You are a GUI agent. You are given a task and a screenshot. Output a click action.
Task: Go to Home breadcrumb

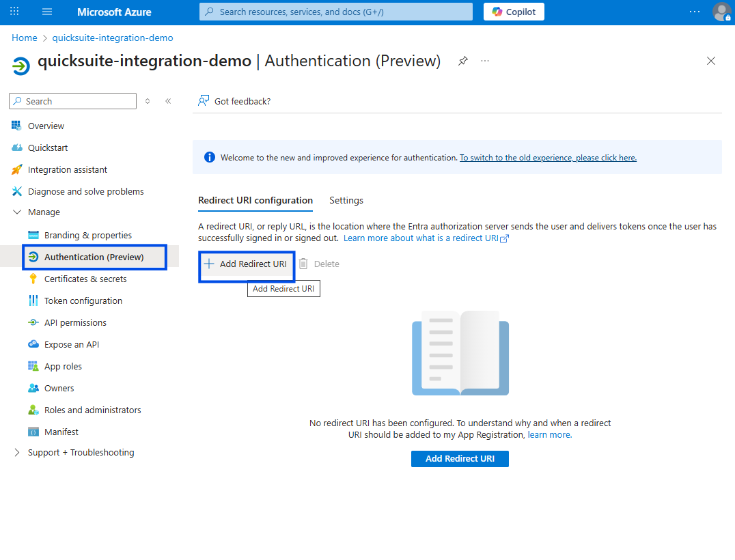coord(25,38)
